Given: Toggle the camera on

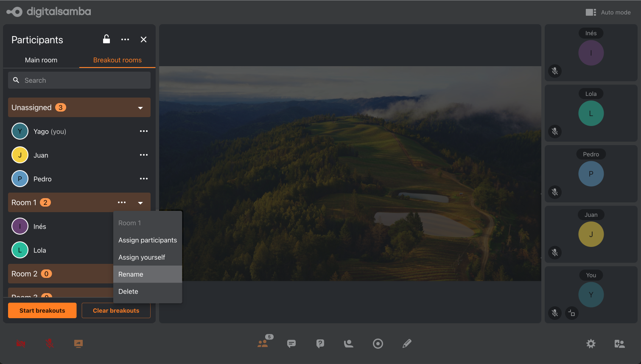Looking at the screenshot, I should click(21, 344).
